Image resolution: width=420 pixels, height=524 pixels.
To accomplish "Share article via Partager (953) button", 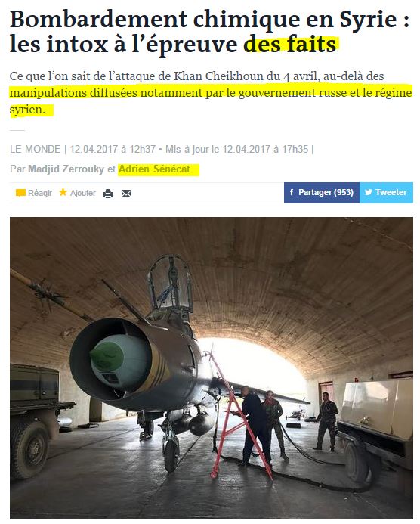I will [x=322, y=193].
